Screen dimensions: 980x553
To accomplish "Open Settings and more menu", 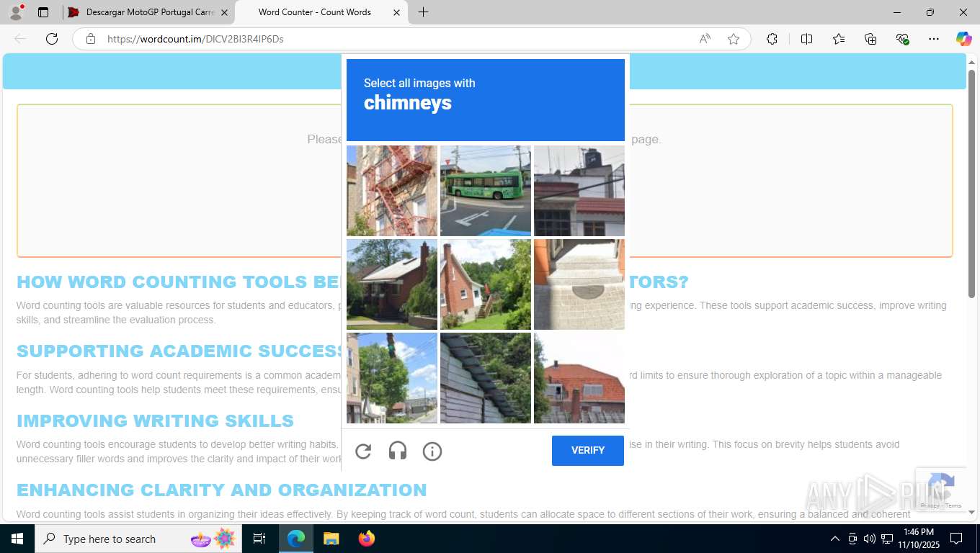I will pos(934,39).
